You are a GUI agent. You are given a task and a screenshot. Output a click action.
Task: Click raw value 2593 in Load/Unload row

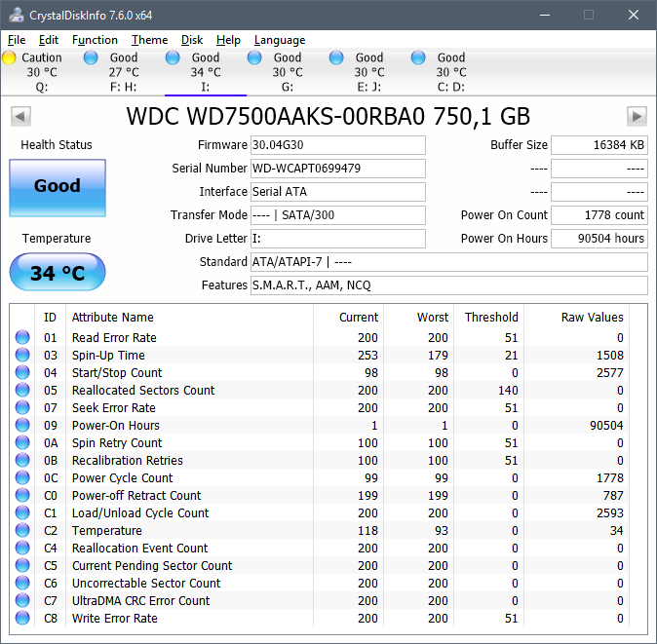coord(610,512)
